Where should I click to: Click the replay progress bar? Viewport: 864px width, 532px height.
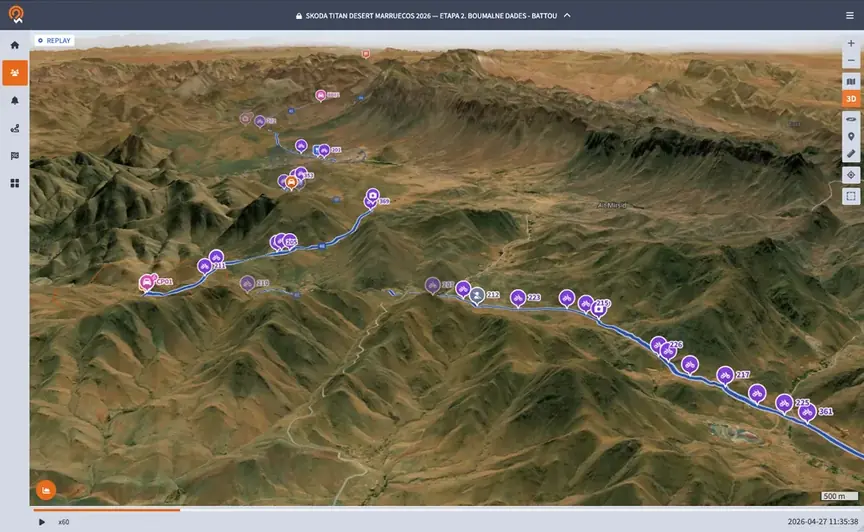444,509
